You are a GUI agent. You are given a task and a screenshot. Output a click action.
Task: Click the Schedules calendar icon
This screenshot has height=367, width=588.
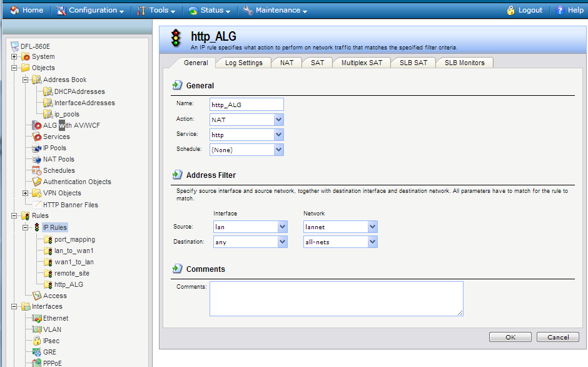[37, 170]
